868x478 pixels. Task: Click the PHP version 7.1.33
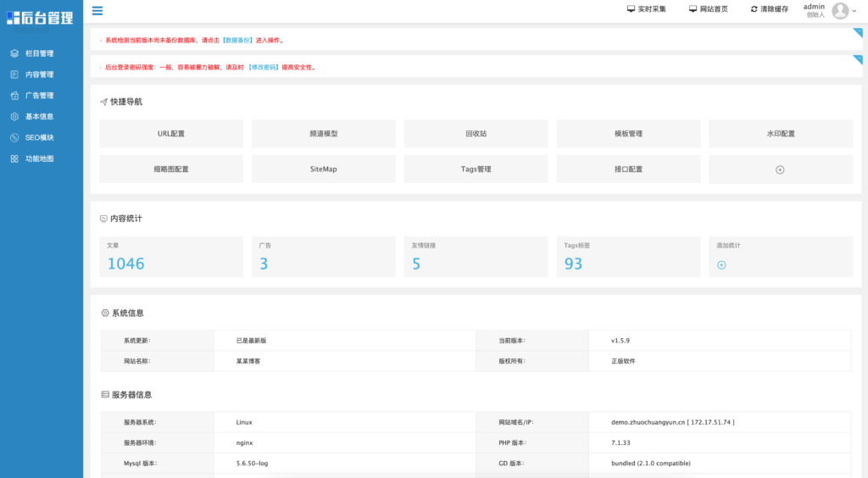(x=620, y=442)
